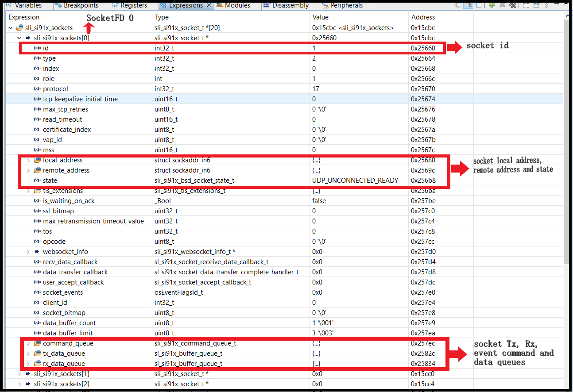Click the Show Type Names toolbar icon

click(459, 5)
